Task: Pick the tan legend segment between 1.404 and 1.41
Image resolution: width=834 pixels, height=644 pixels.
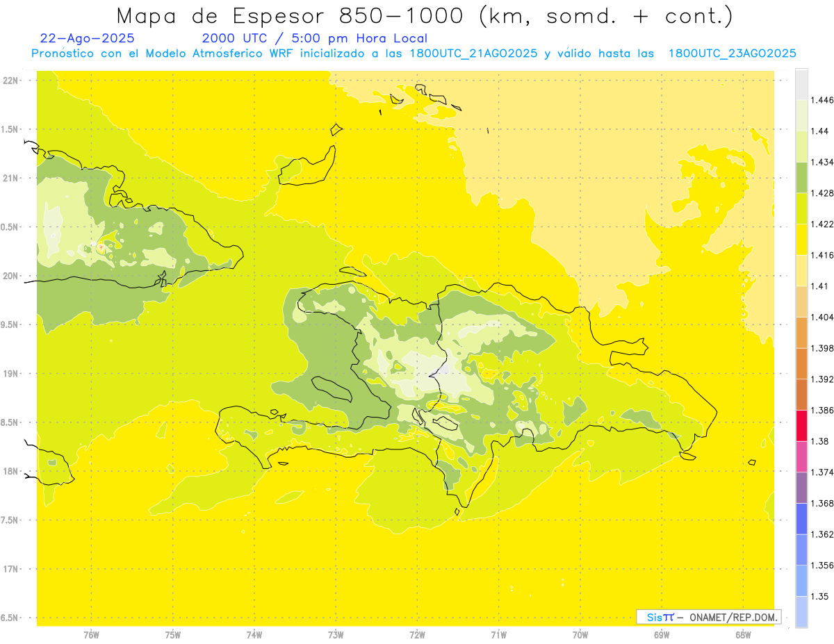Action: (801, 302)
